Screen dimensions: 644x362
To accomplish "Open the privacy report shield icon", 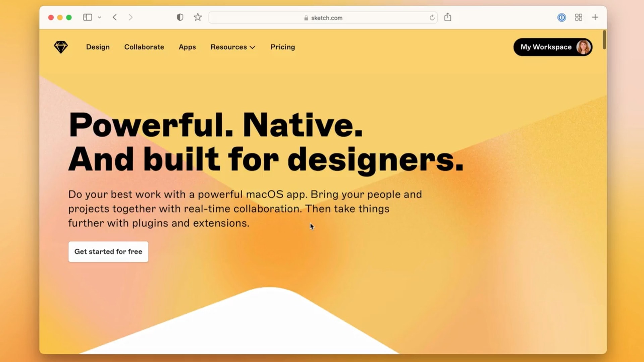I will click(x=180, y=17).
